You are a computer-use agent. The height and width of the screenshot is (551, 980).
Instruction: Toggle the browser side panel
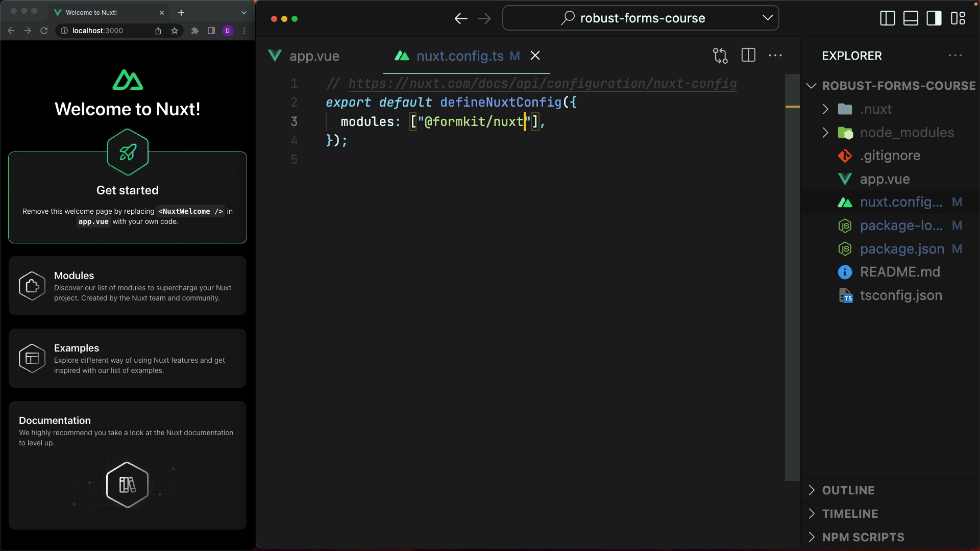pos(211,31)
